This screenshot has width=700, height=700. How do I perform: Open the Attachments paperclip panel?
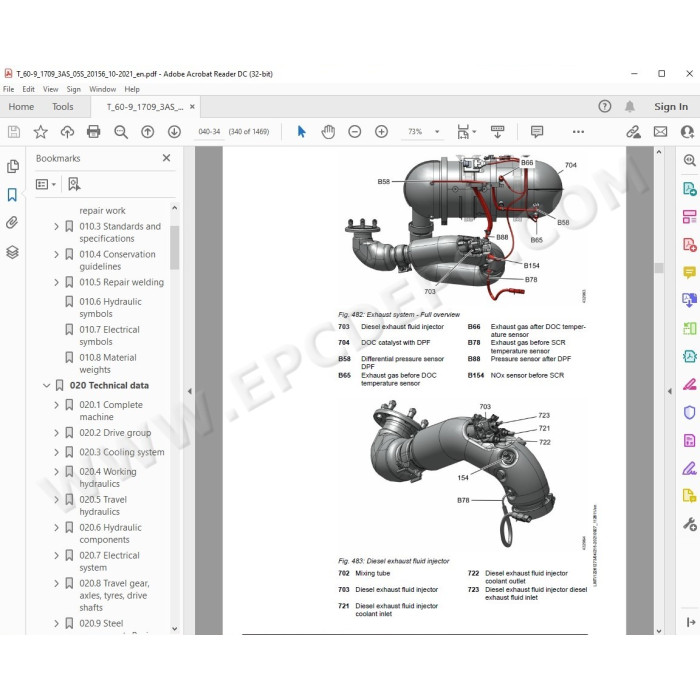(x=12, y=223)
